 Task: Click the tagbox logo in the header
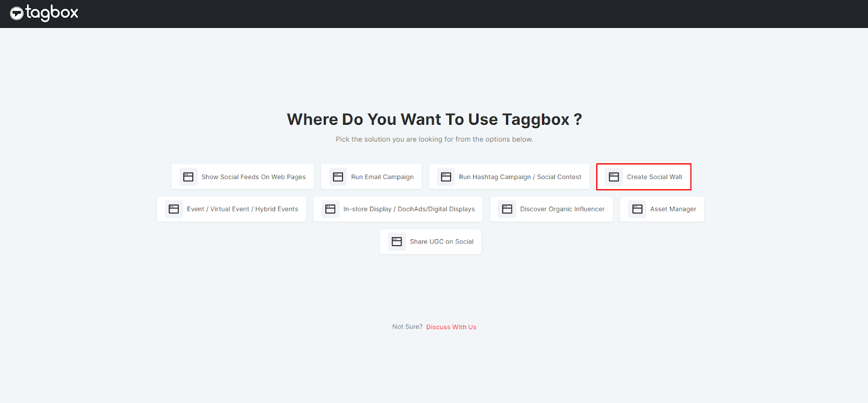coord(44,13)
